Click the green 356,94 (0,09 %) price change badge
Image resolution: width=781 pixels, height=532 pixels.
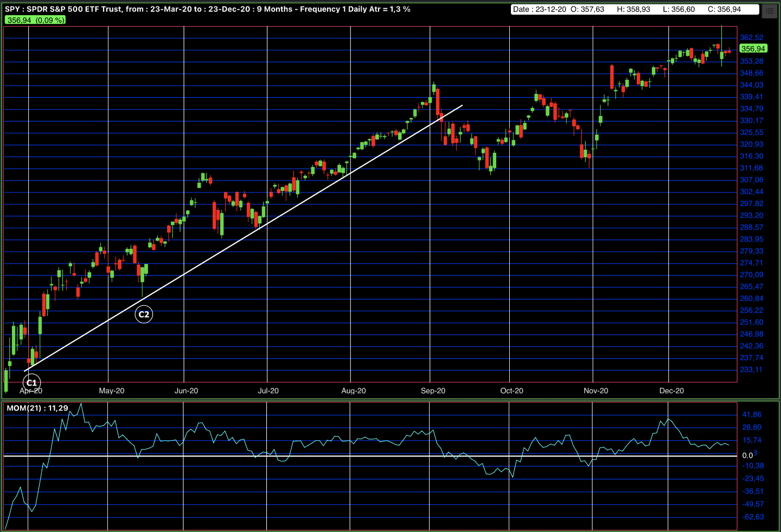(x=36, y=20)
